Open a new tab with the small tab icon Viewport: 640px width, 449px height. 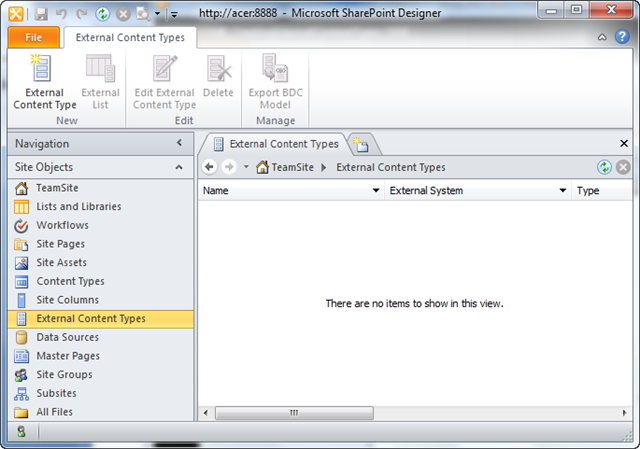(361, 145)
